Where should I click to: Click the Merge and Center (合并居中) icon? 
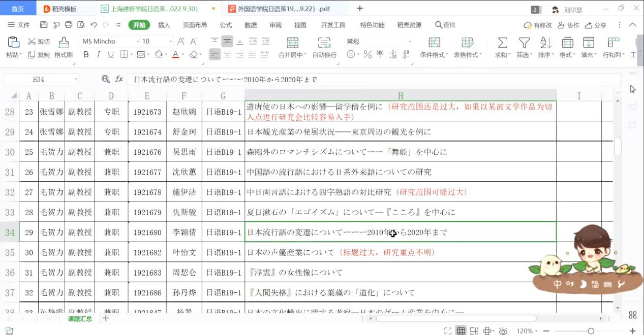(292, 43)
